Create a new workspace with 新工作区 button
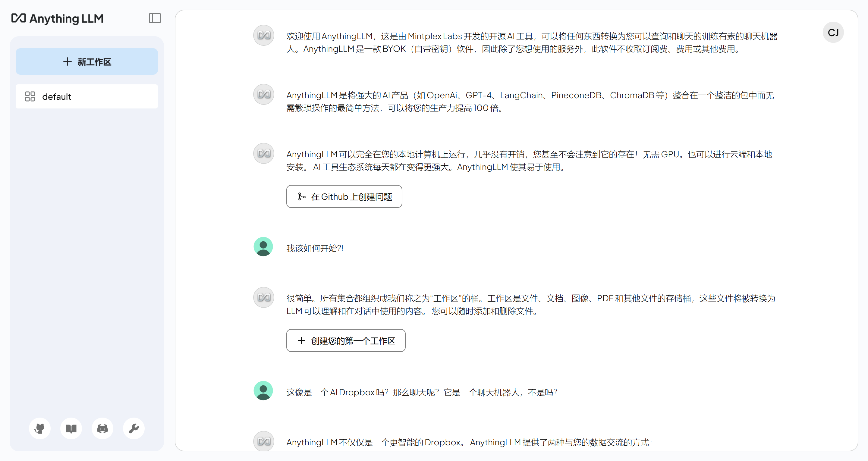Viewport: 868px width, 461px height. [86, 62]
